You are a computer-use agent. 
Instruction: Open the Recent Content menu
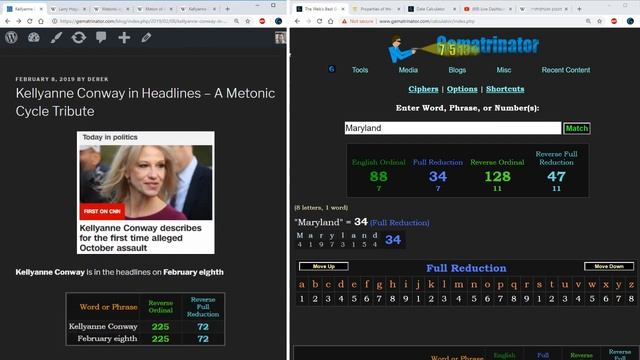coord(566,70)
